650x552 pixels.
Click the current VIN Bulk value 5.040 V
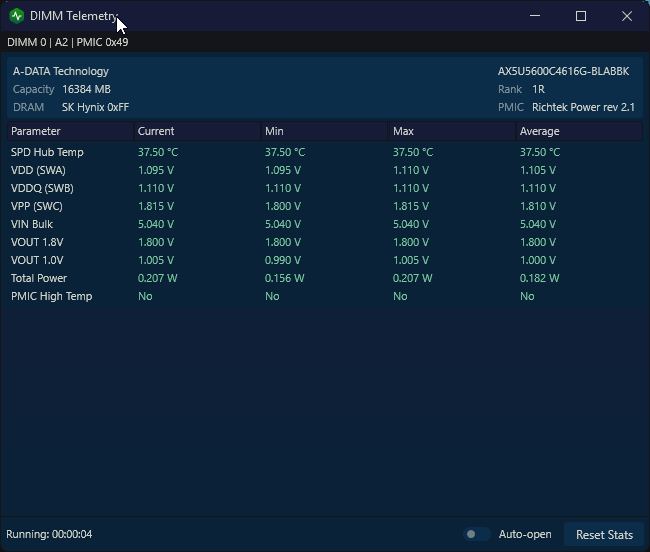(156, 224)
